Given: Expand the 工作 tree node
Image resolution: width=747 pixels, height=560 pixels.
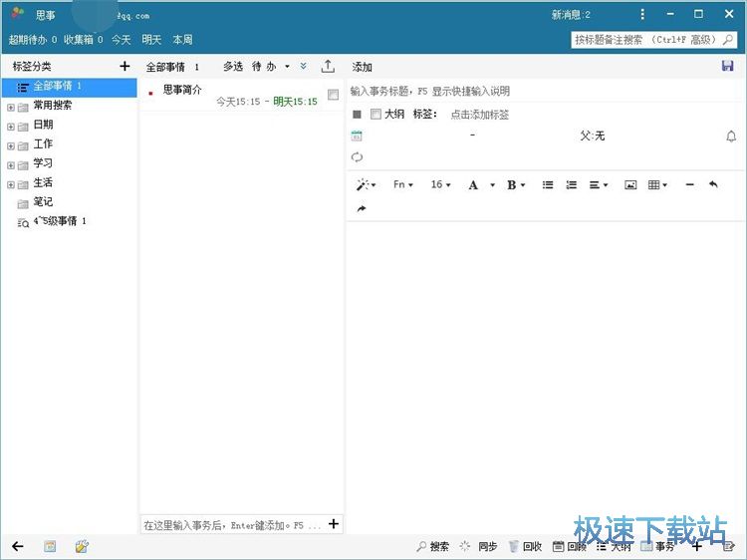Looking at the screenshot, I should tap(10, 145).
